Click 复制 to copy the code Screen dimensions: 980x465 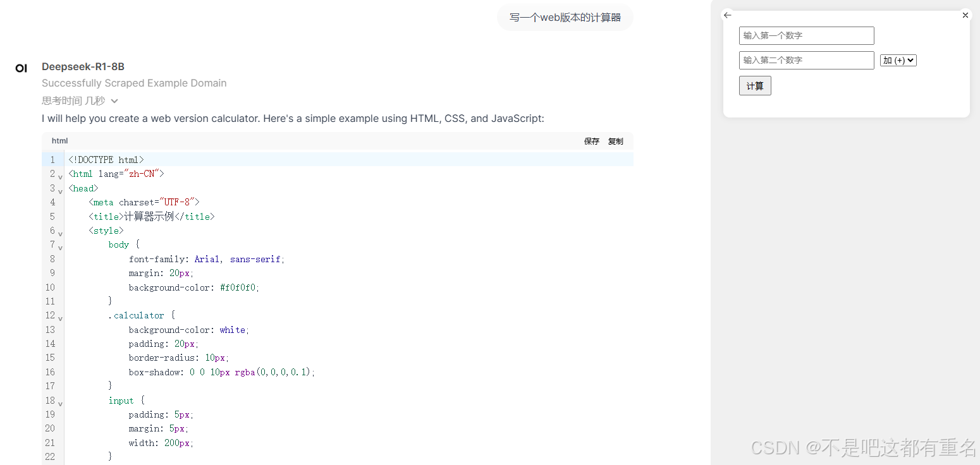point(616,142)
